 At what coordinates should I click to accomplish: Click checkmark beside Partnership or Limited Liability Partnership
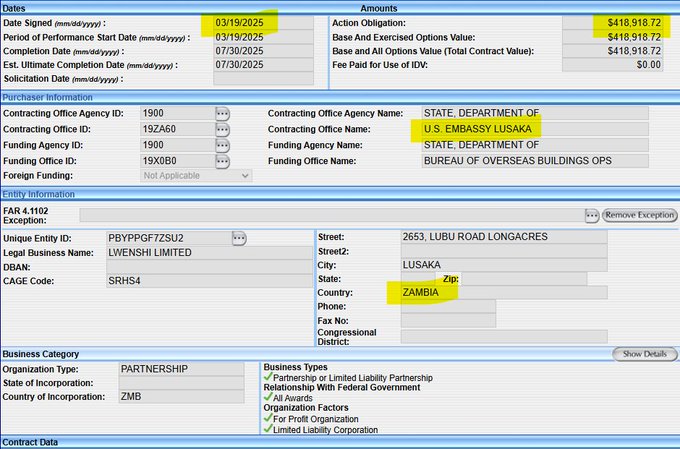pos(267,378)
